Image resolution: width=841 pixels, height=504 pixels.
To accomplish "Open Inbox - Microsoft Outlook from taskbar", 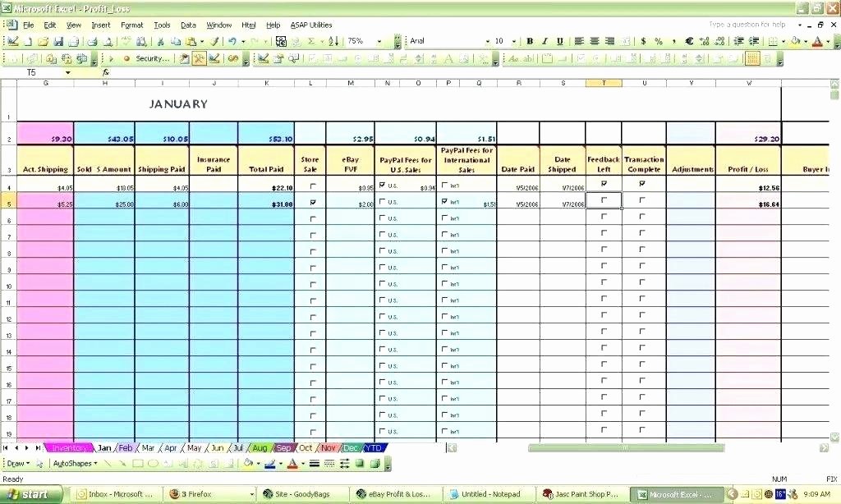I will coord(116,494).
